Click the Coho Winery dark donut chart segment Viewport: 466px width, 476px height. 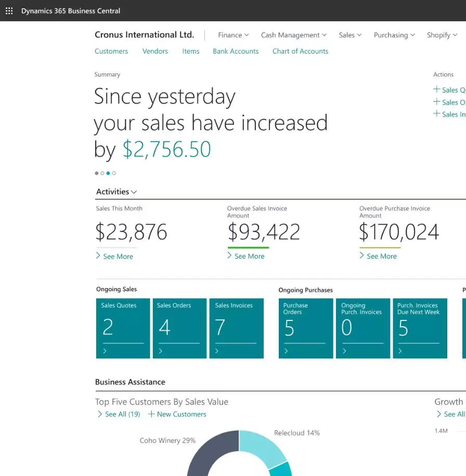200,460
